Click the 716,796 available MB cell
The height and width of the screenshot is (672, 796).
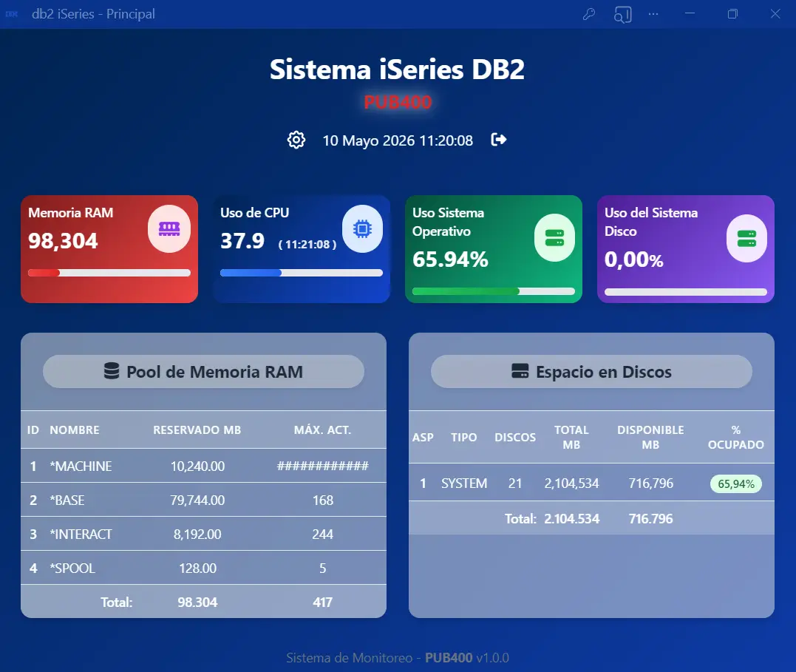651,483
